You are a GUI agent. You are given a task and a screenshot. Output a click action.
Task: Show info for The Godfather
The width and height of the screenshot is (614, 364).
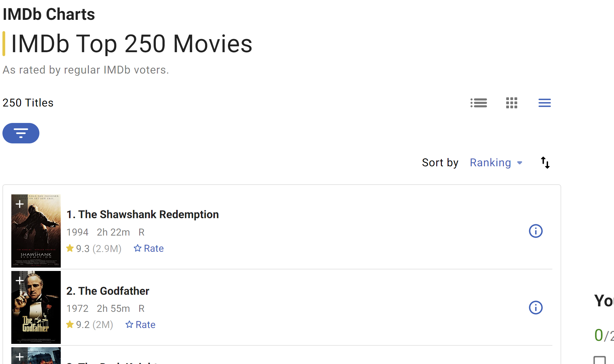(x=536, y=308)
